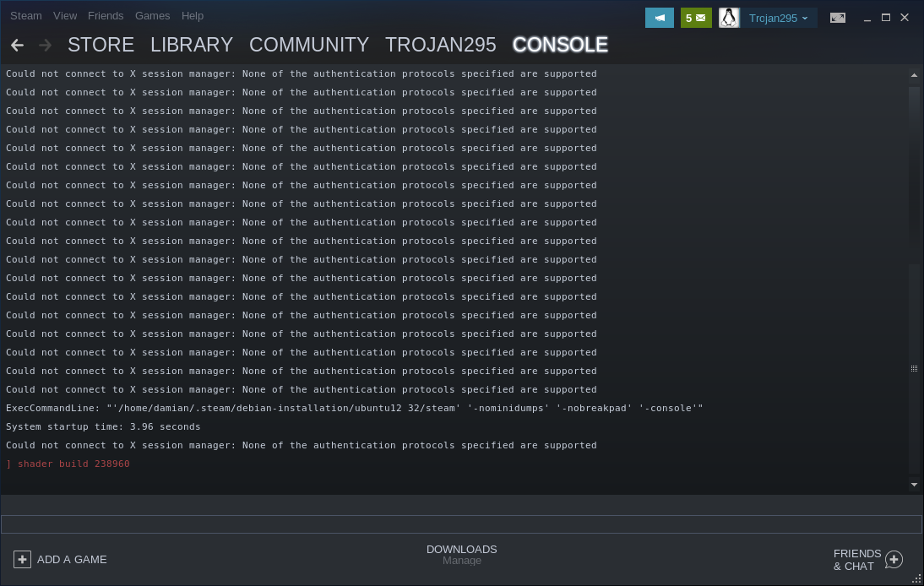
Task: Click the Trojan295 penguin avatar
Action: (x=729, y=18)
